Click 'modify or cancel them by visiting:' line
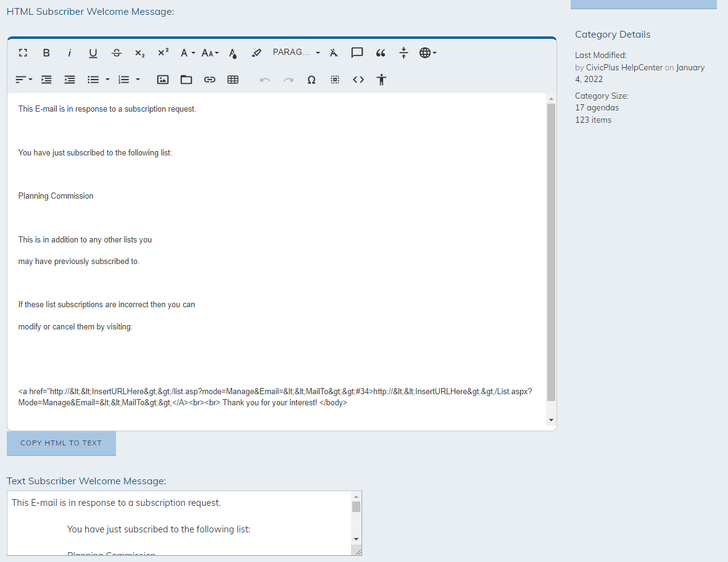 point(75,327)
